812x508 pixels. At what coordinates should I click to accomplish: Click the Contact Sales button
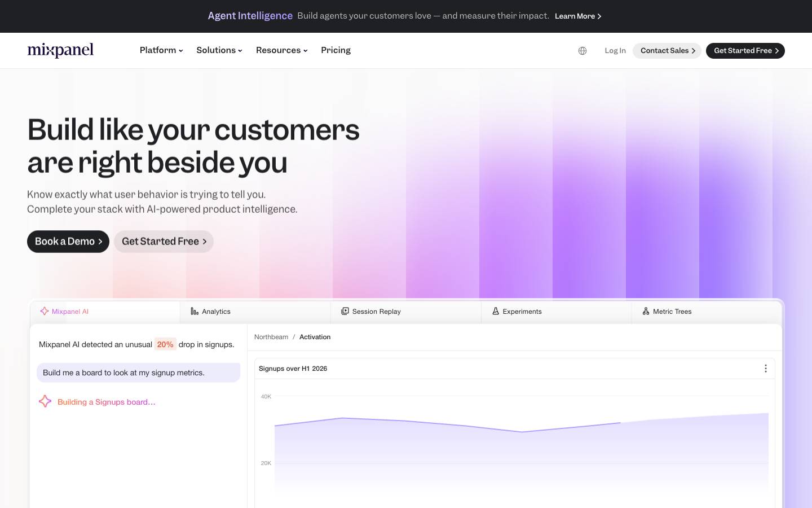(x=667, y=51)
